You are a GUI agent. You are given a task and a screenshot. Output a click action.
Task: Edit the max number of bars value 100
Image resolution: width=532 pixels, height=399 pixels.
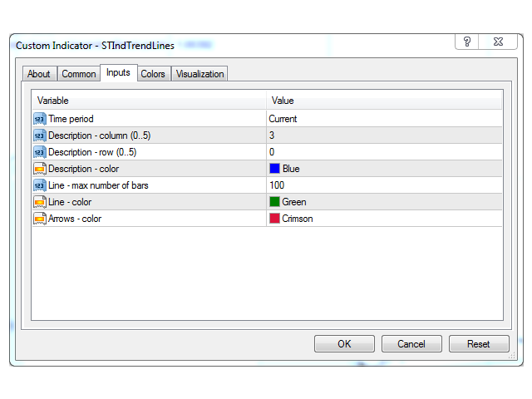coord(277,185)
